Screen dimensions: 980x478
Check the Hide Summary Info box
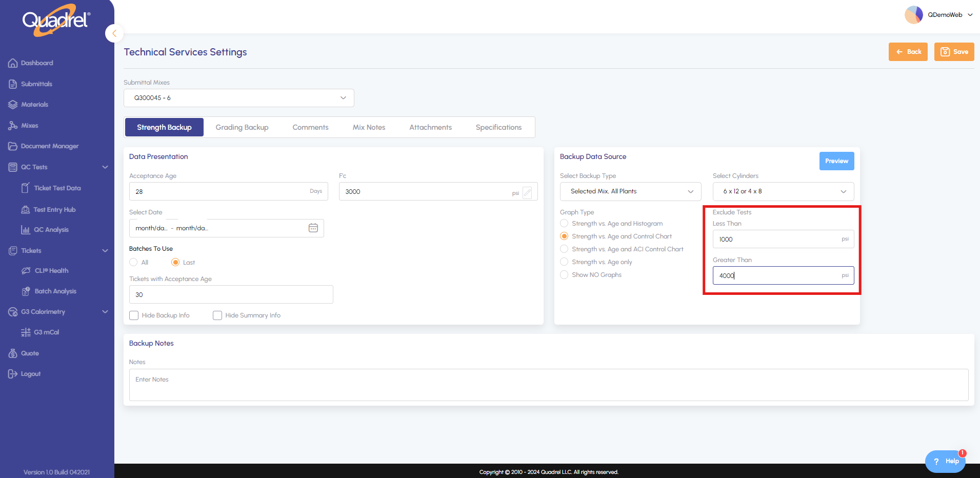point(217,315)
